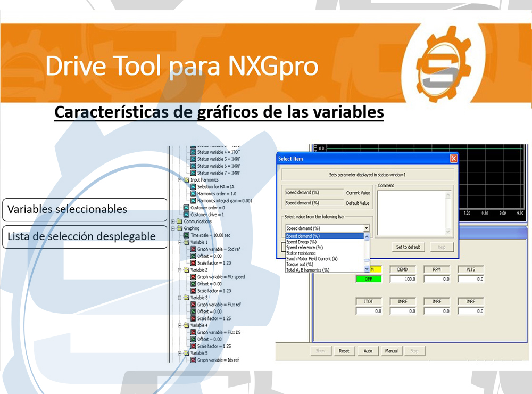Viewport: 532px width, 394px height.
Task: Click icon beside Graph variable = Mtr speed
Action: pos(193,277)
